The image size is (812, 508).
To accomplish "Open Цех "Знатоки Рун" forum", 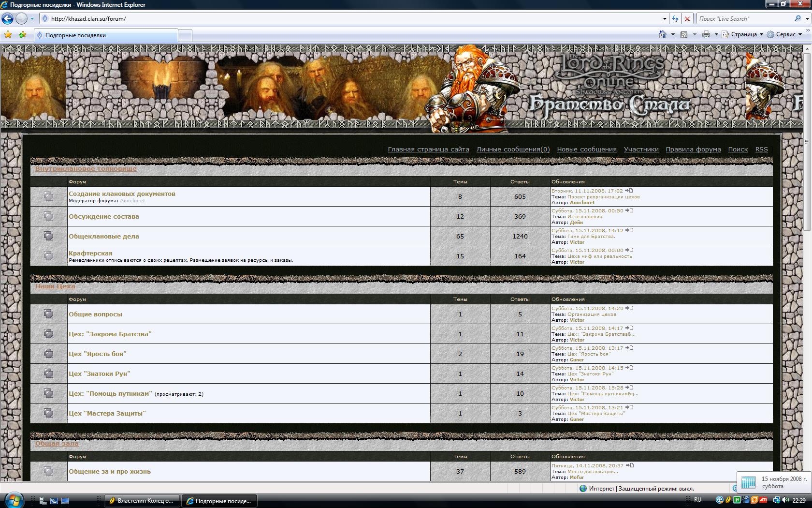I will (x=100, y=374).
